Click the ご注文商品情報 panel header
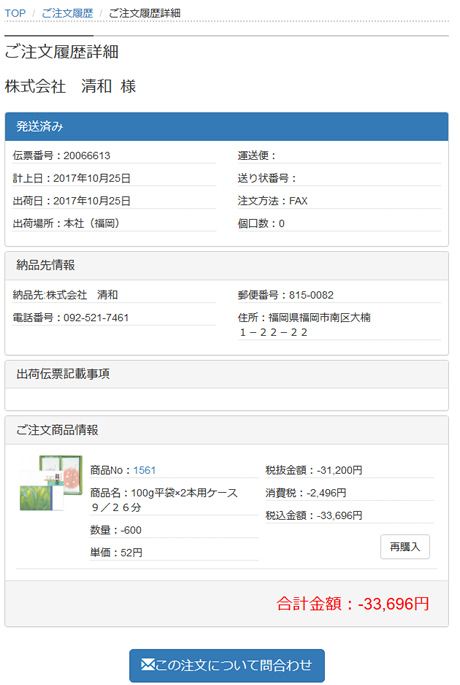Viewport: 460px width, 685px height. pos(227,431)
